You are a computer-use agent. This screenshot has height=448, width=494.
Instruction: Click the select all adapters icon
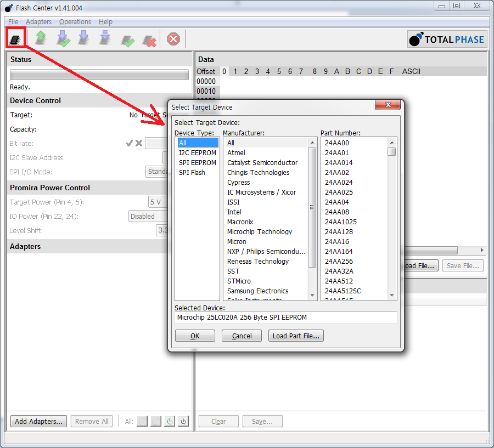142,421
